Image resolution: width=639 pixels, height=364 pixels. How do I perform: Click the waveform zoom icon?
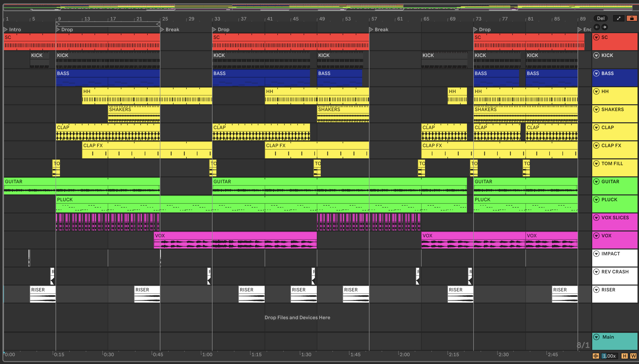[596, 356]
